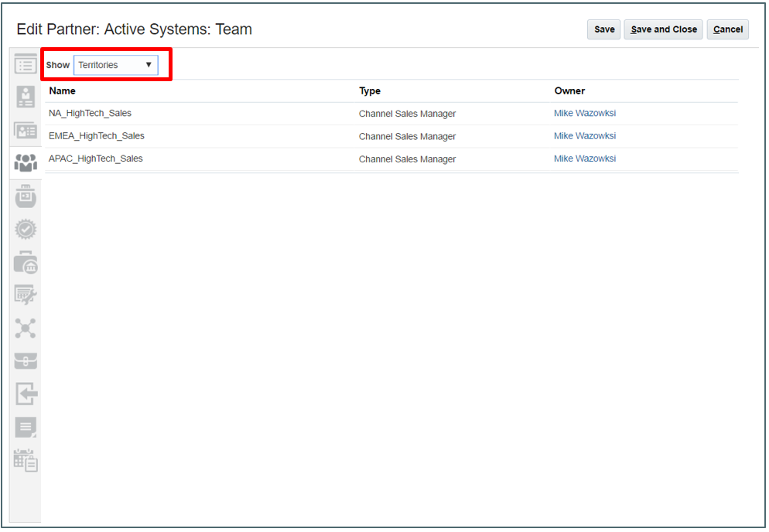Click the Save button
Screen dimensions: 769x532
click(604, 29)
